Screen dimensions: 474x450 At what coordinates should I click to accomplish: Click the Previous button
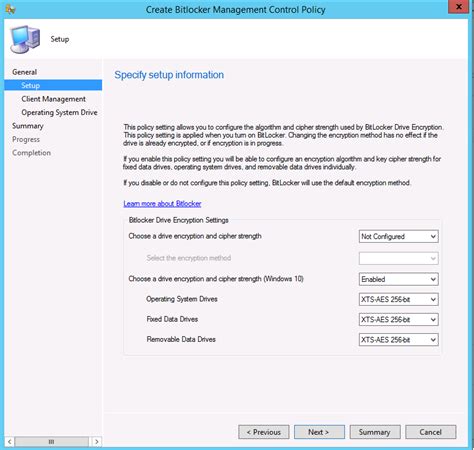[x=264, y=432]
